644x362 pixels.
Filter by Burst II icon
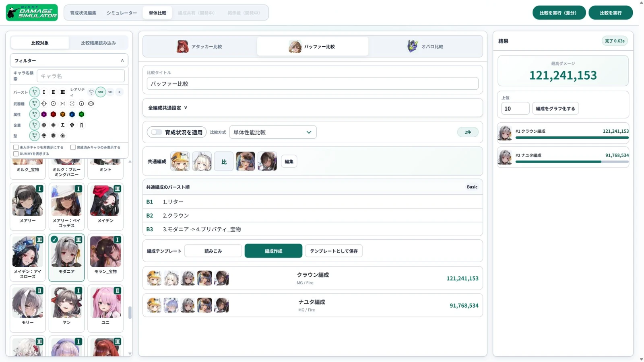point(53,92)
